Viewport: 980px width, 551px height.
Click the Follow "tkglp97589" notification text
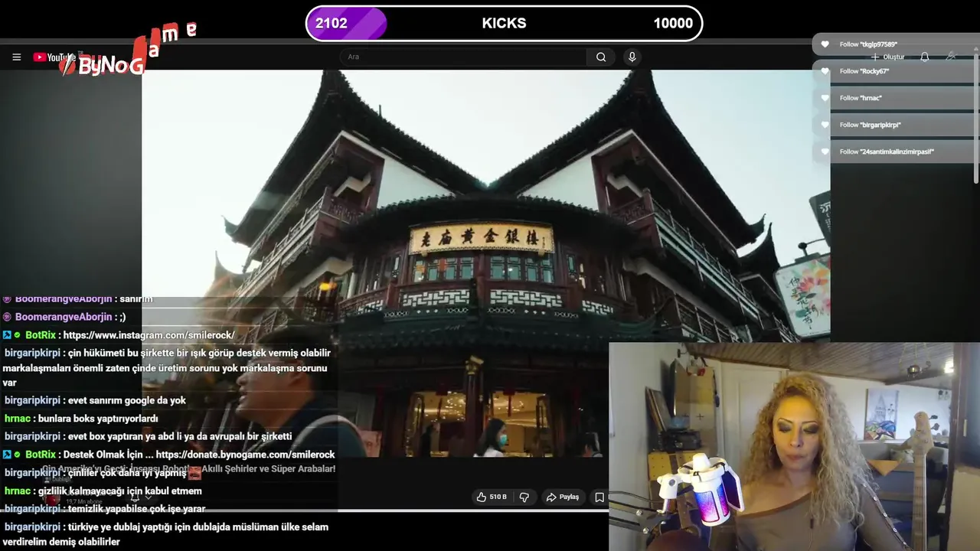point(868,44)
